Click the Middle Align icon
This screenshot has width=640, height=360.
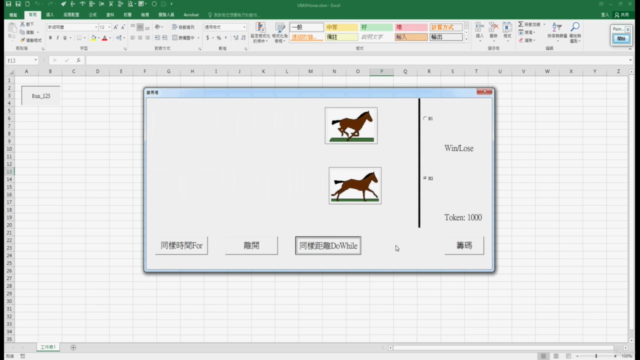click(x=140, y=27)
